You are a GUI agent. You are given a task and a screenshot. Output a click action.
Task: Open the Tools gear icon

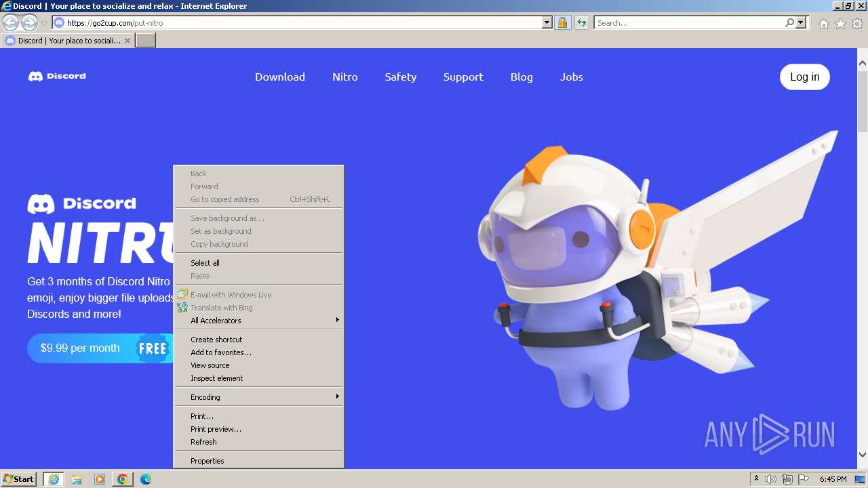tap(857, 24)
